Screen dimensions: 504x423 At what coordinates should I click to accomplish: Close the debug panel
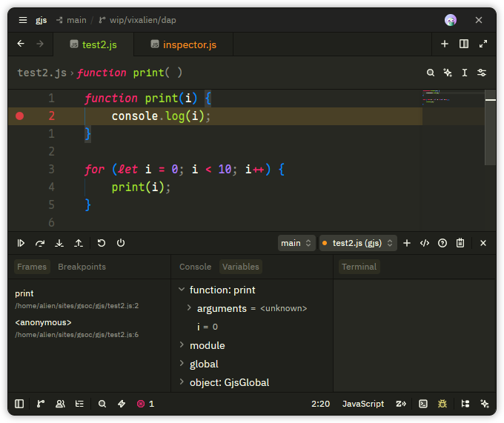(483, 243)
